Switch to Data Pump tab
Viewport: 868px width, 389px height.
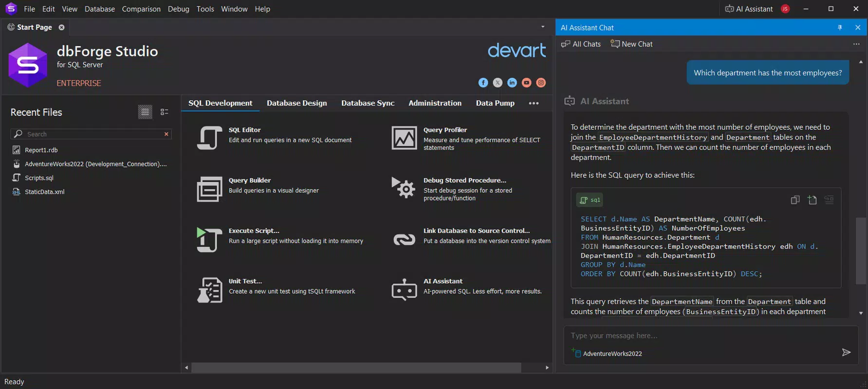[495, 103]
